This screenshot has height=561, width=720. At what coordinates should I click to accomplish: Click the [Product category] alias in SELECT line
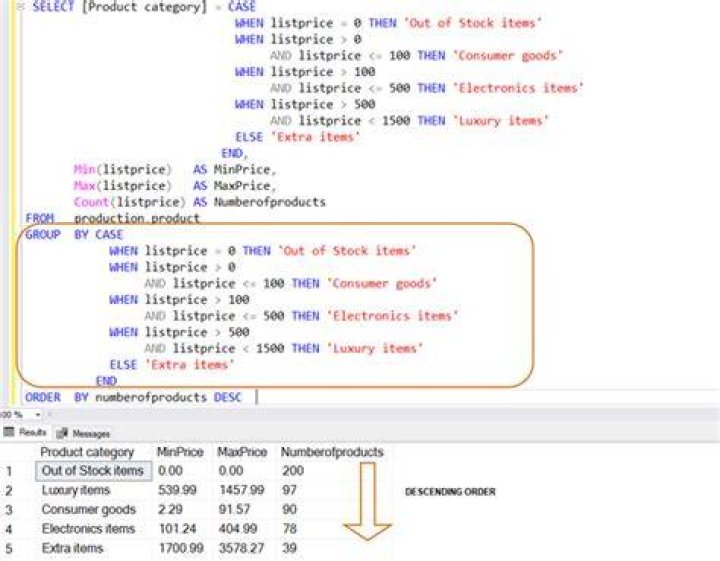coord(144,7)
